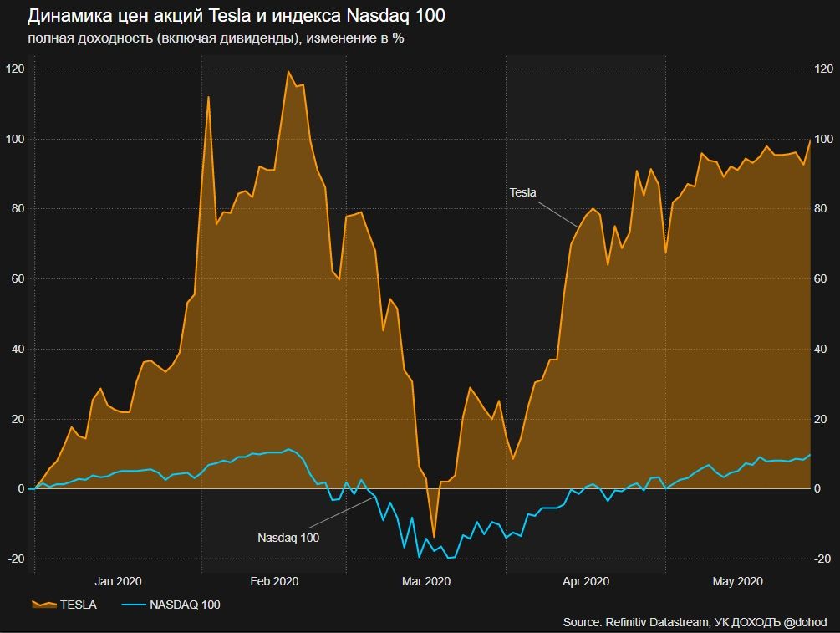Click the left axis value 80
Screen dimensions: 840x633
point(18,208)
